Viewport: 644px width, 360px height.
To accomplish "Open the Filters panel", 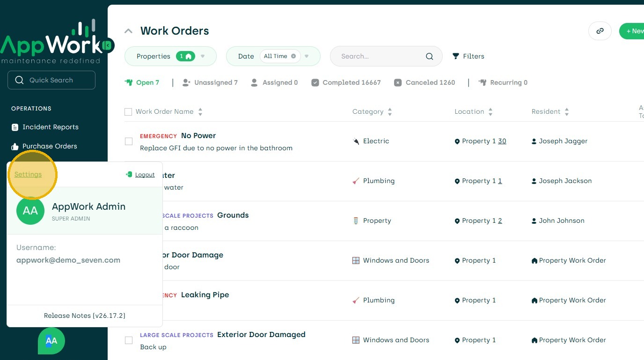I will (x=468, y=56).
